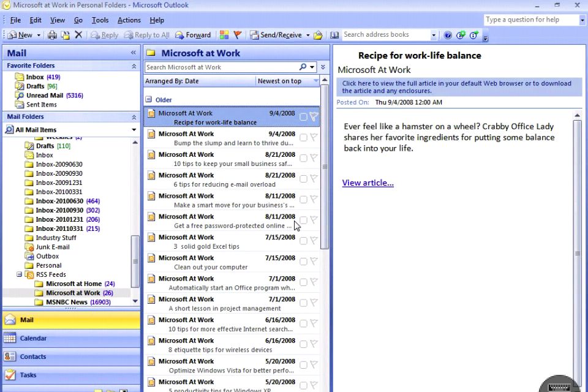Open the MSNBC News feed folder

(72, 302)
